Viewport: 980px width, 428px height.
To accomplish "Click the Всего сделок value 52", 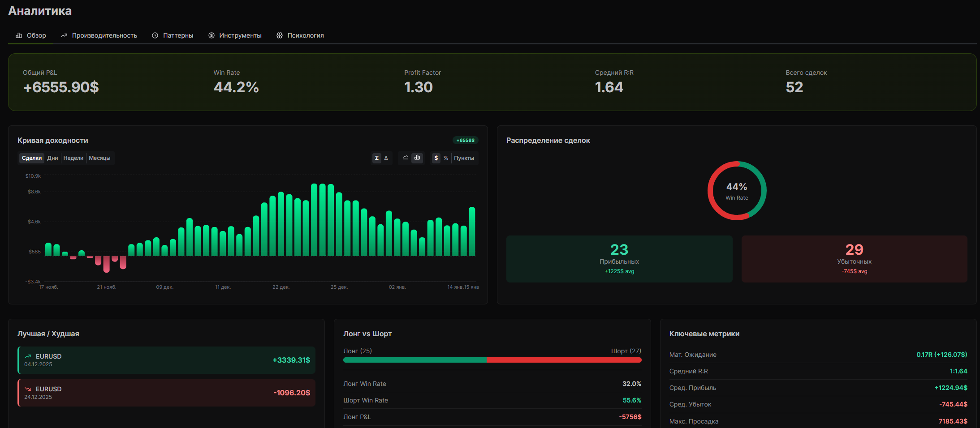I will pyautogui.click(x=794, y=87).
